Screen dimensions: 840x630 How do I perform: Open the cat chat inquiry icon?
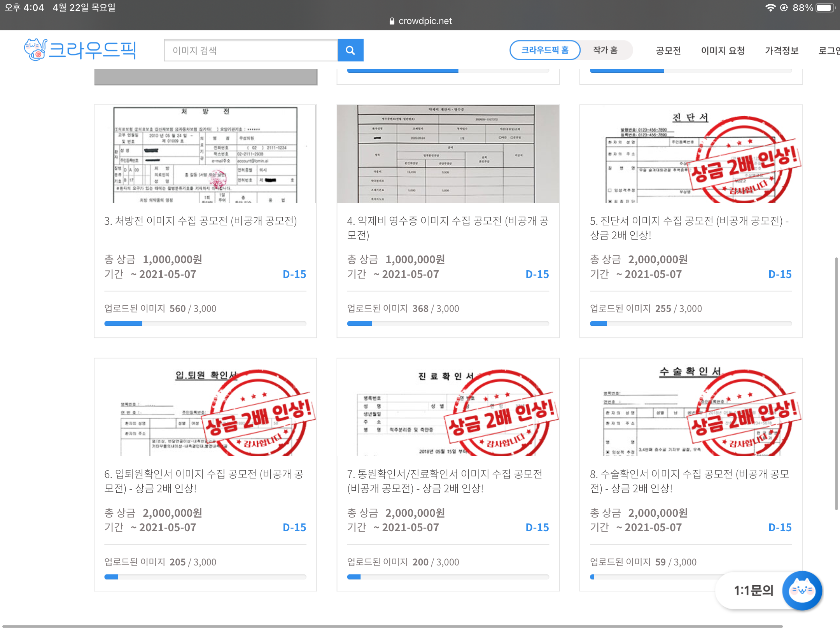[x=802, y=590]
